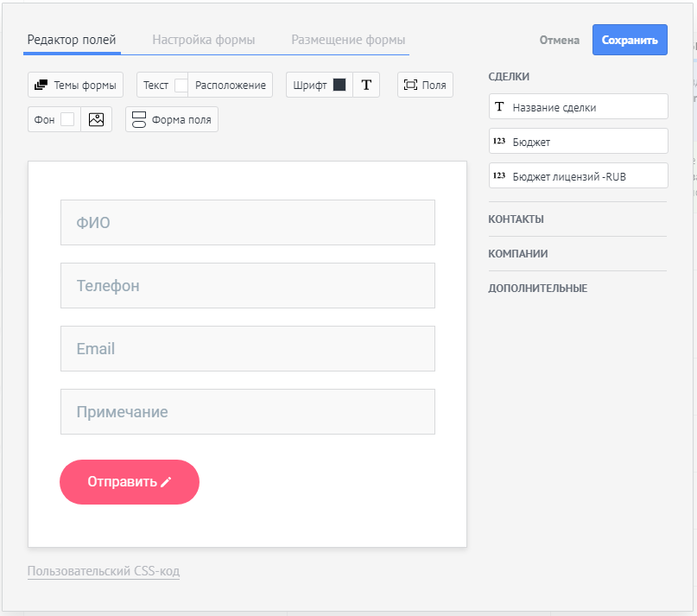Click the 123 icon beside Бюджет

coord(499,141)
